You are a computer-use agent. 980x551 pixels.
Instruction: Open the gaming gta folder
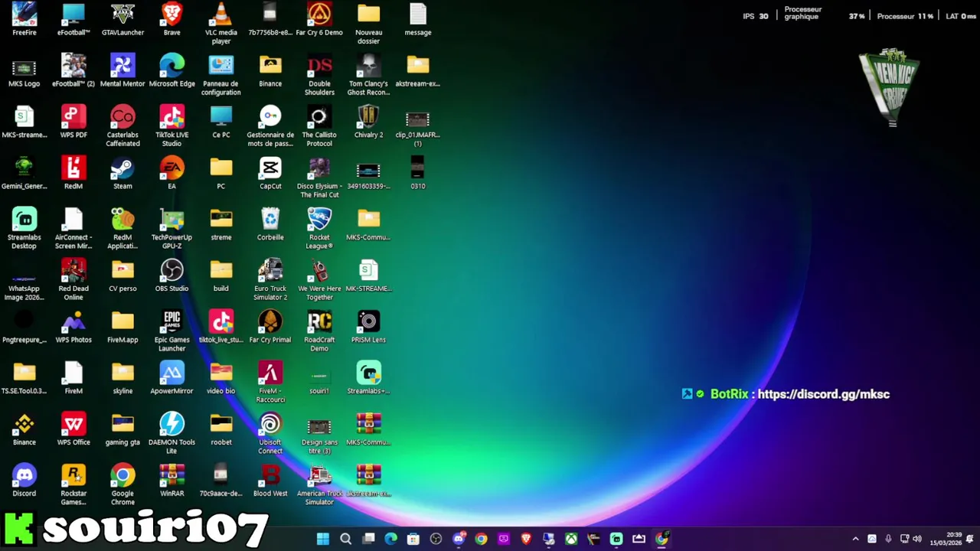(x=122, y=429)
